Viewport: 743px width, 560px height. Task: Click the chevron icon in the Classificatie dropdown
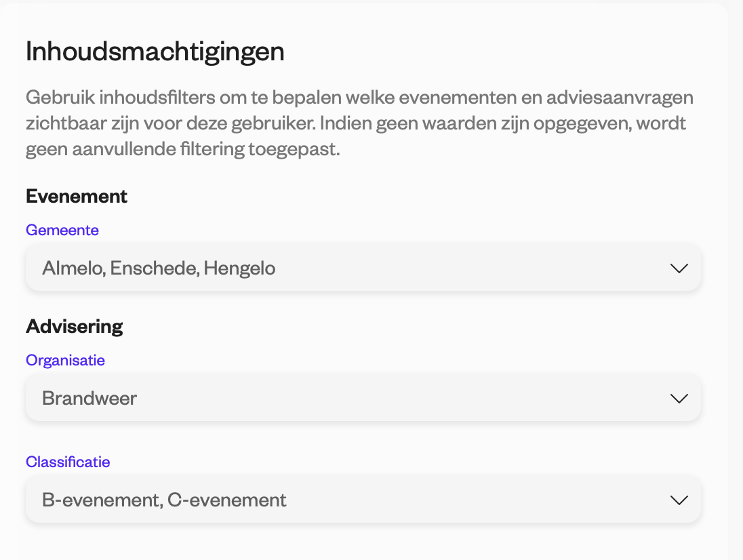[x=679, y=500]
